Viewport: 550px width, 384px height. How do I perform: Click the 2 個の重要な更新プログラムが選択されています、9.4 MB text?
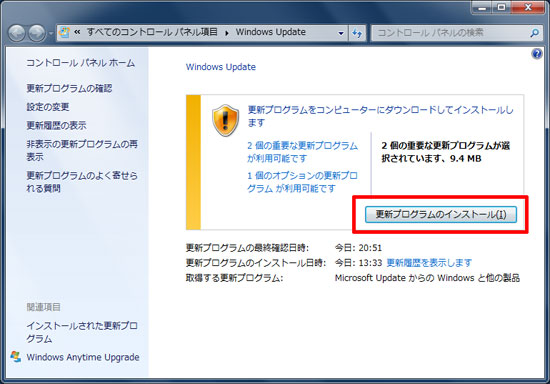pos(445,152)
